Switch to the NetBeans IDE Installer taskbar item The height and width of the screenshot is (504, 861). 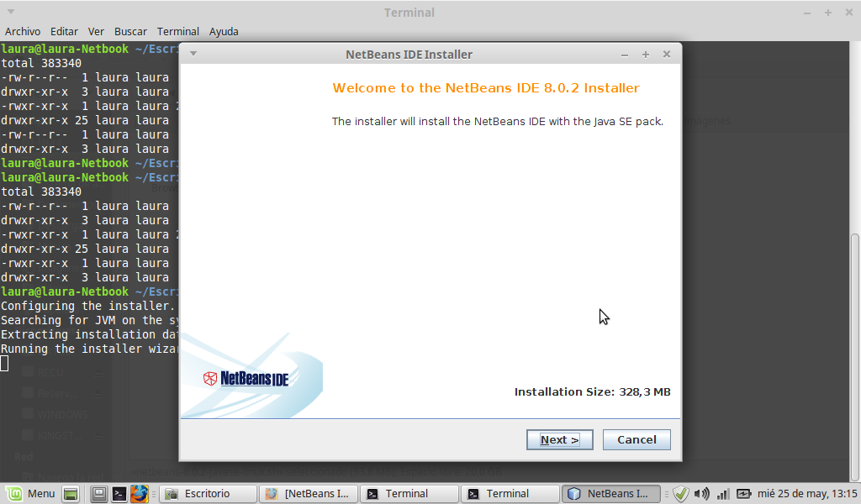(611, 494)
